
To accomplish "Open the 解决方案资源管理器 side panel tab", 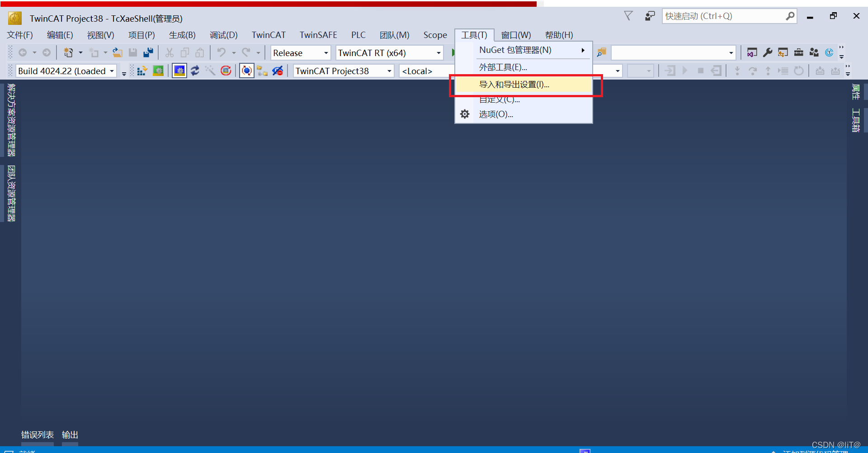I will [x=11, y=120].
